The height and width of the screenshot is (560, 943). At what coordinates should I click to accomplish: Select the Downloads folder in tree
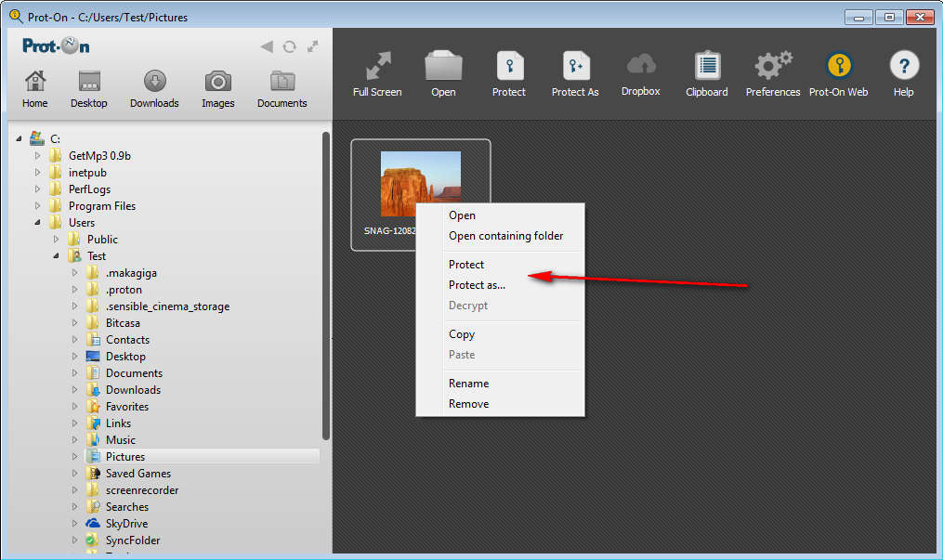(133, 390)
